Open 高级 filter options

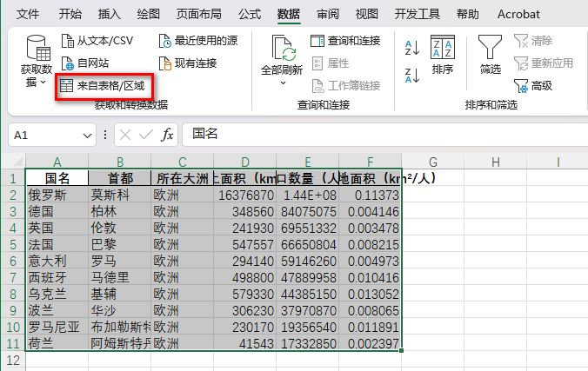pyautogui.click(x=533, y=86)
